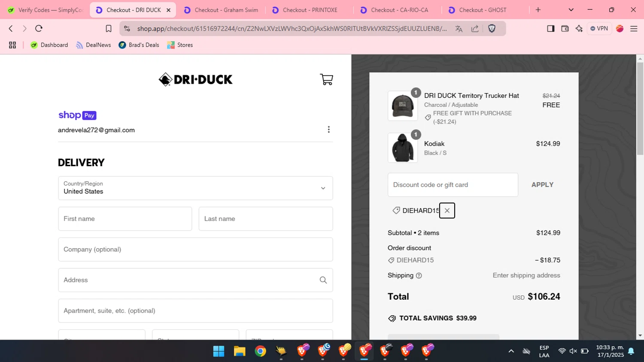The height and width of the screenshot is (362, 644).
Task: Click the browser forward arrow
Action: (x=24, y=28)
